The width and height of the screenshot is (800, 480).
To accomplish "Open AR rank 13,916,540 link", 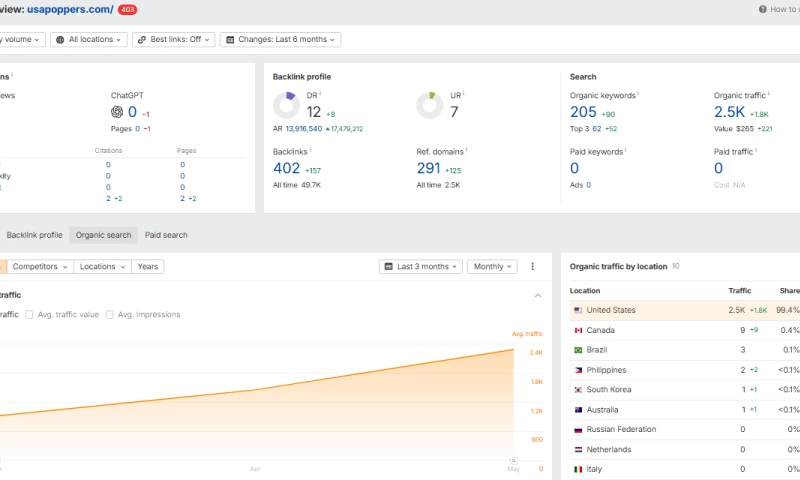I will [304, 129].
